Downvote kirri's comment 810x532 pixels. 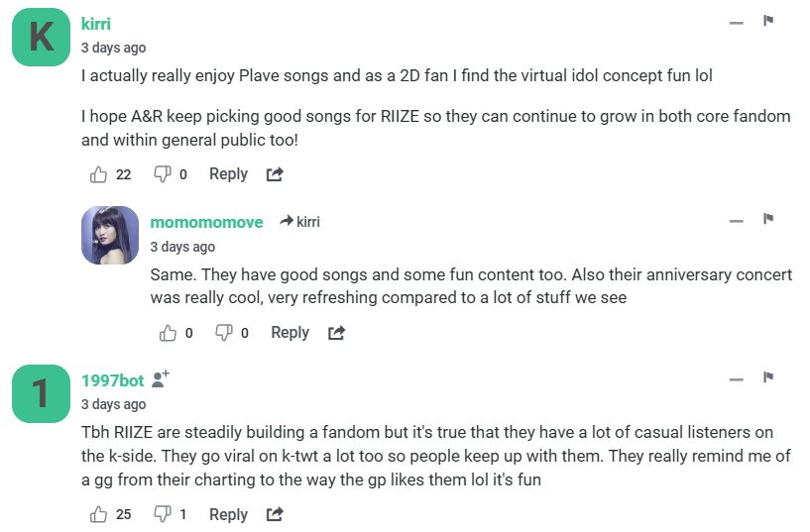tap(163, 174)
